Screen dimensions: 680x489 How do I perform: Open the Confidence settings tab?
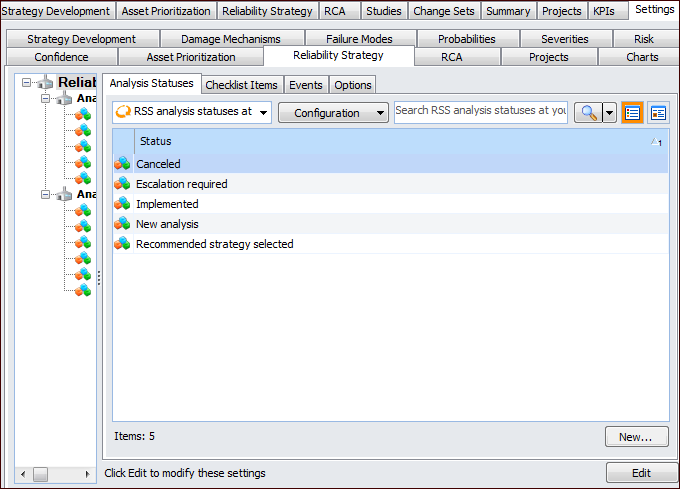coord(61,57)
